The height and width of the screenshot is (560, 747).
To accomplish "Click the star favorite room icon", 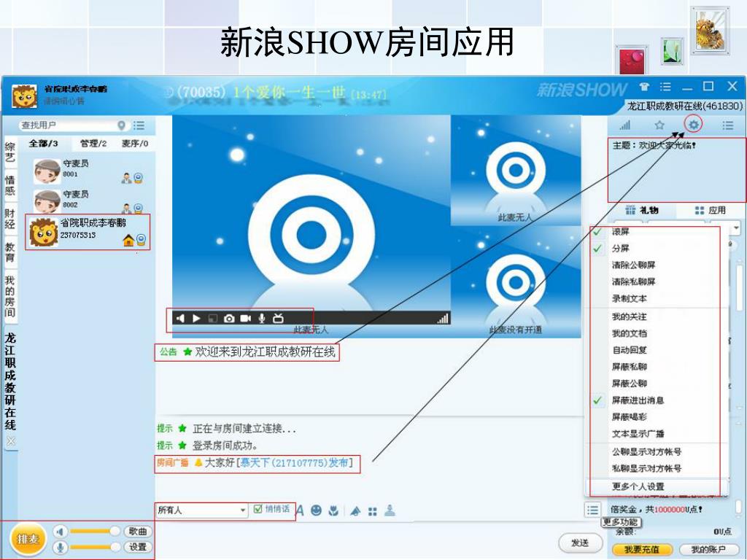I will point(659,125).
